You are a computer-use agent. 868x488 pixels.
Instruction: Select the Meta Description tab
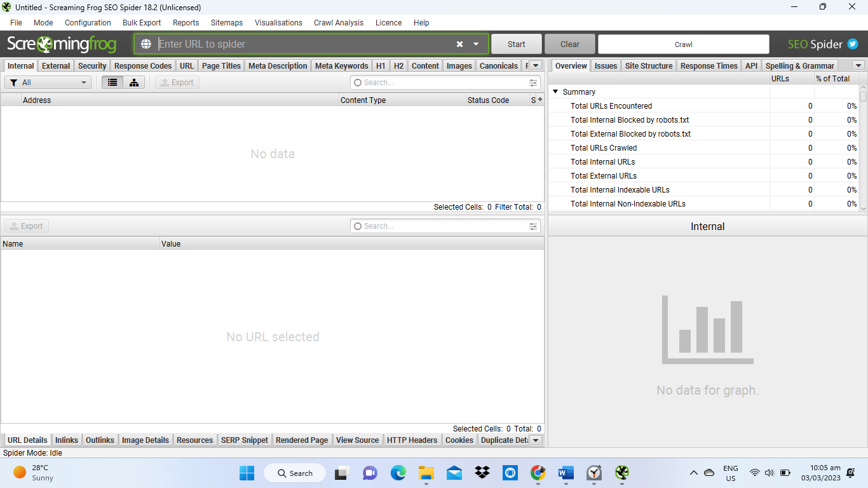pos(278,65)
